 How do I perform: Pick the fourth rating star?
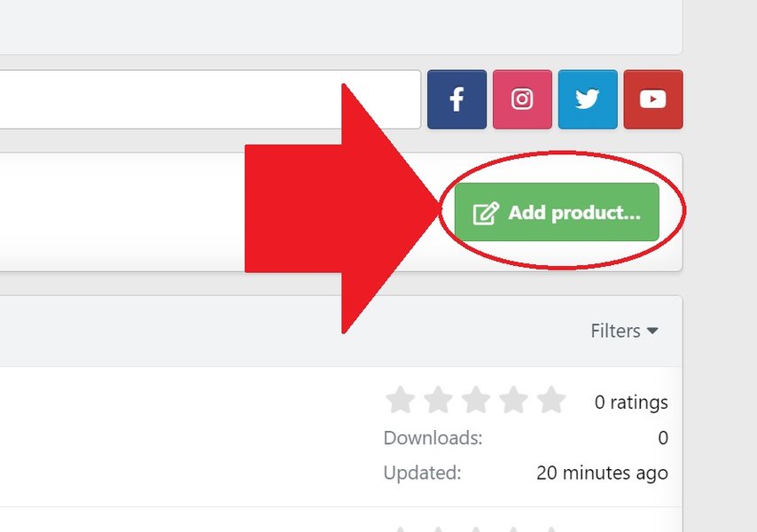(x=513, y=401)
